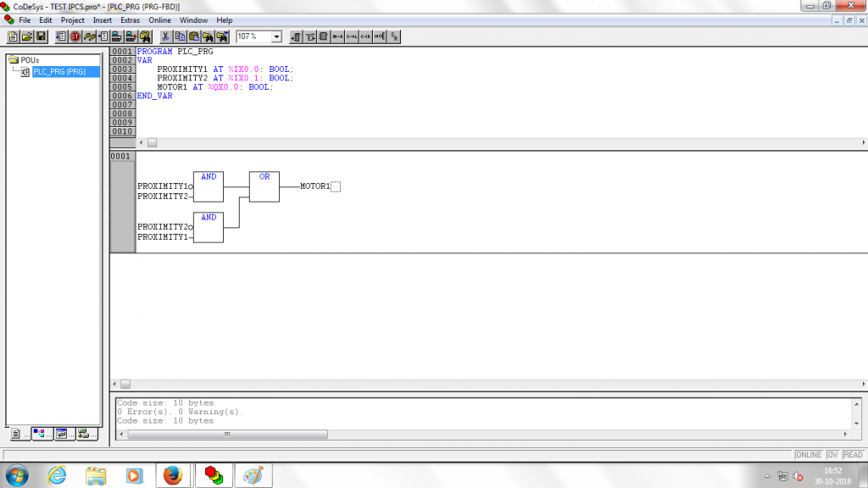Select the Insert Box FBD icon

pyautogui.click(x=322, y=36)
